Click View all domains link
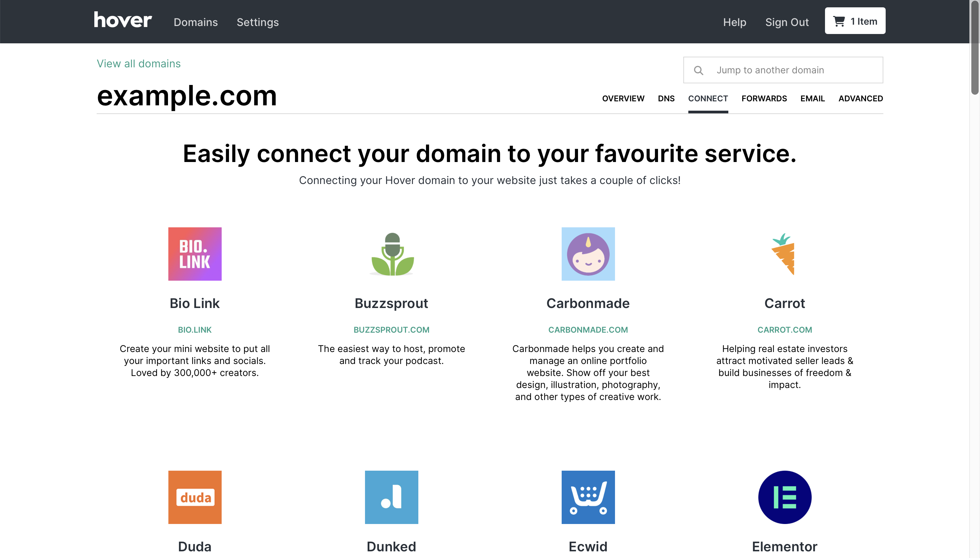This screenshot has height=558, width=980. pyautogui.click(x=138, y=64)
